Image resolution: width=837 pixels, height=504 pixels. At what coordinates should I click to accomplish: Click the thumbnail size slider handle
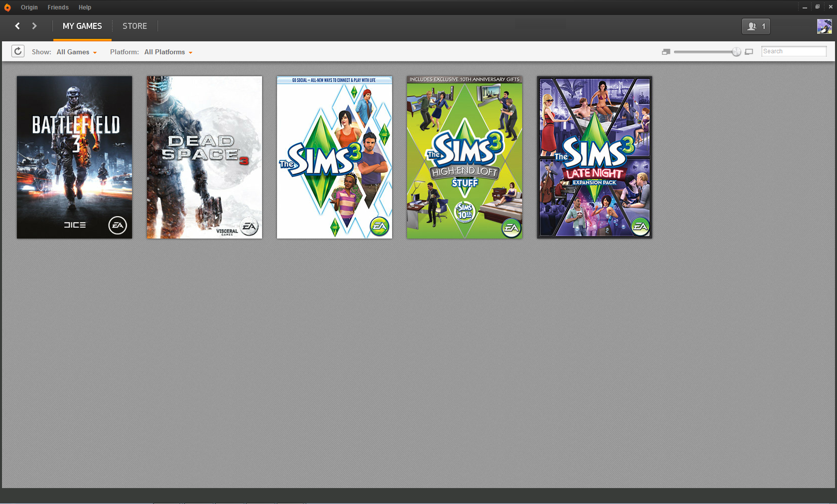[736, 52]
